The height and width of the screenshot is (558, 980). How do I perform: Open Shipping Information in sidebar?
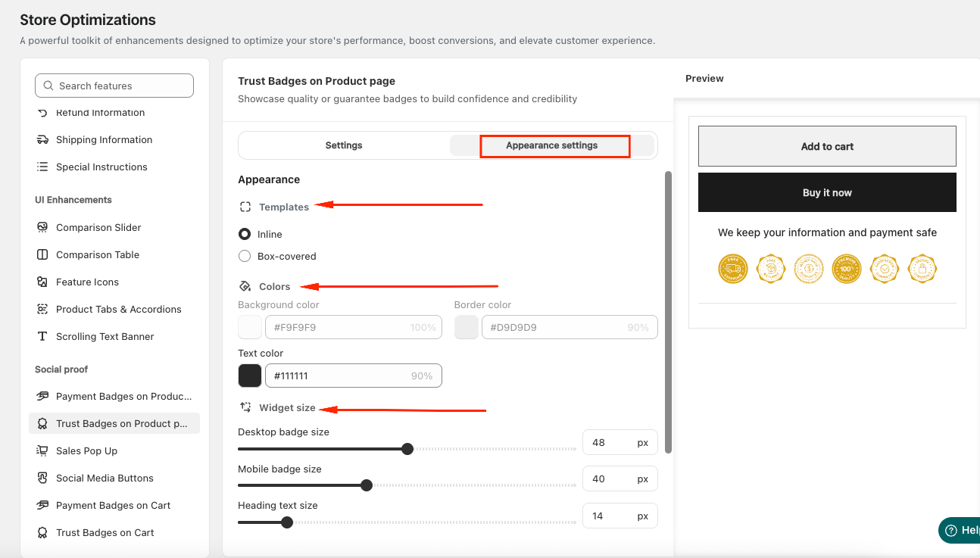104,140
